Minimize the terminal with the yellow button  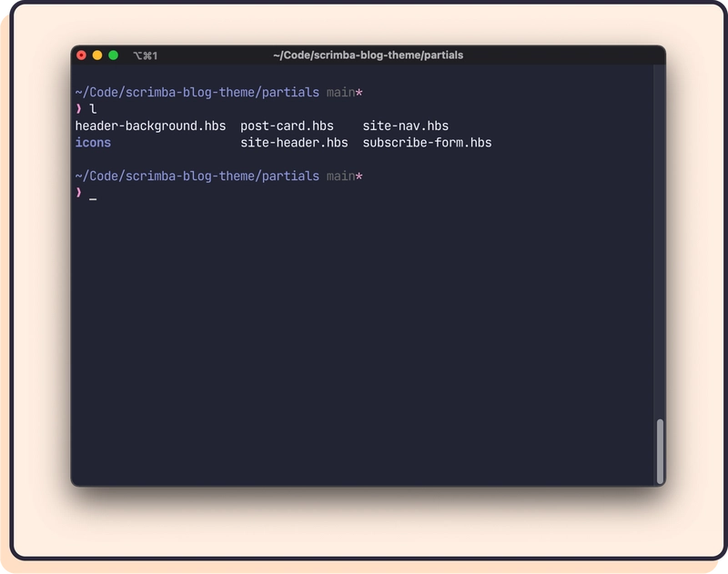tap(97, 55)
